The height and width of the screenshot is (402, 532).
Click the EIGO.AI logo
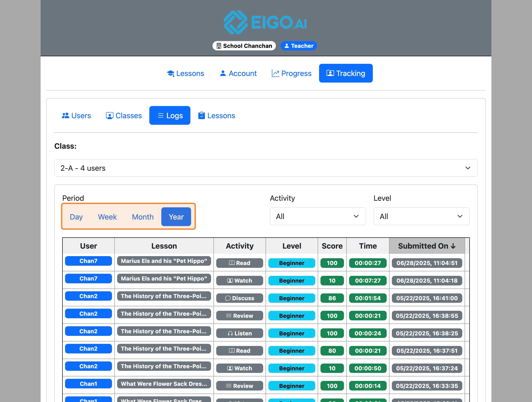(x=266, y=22)
